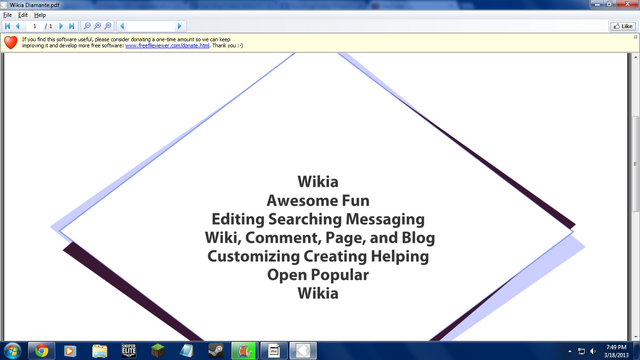The image size is (640, 360).
Task: Click the toolbar search text box
Action: click(x=151, y=26)
